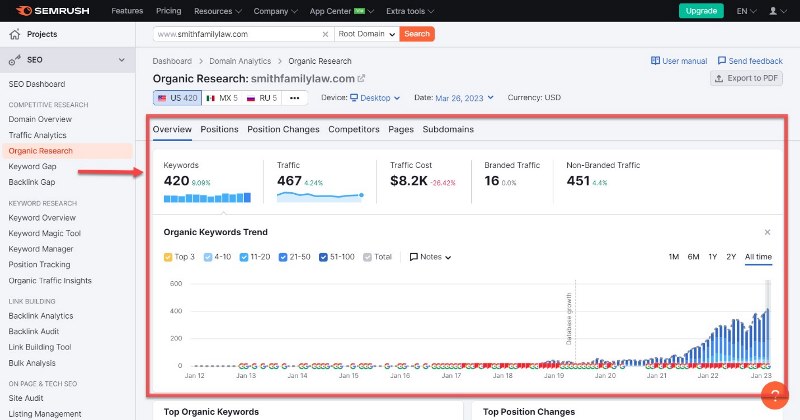
Task: Switch to the Subdomains tab
Action: point(448,130)
